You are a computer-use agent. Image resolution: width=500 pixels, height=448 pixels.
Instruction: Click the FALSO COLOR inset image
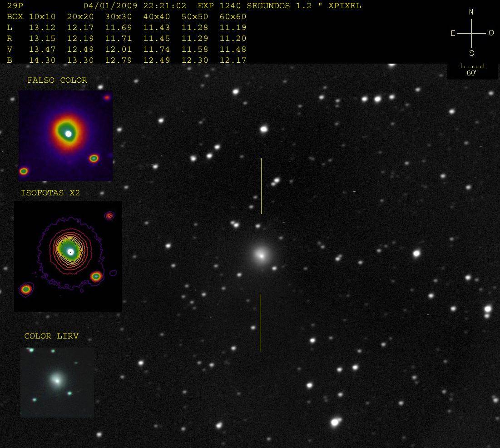65,136
